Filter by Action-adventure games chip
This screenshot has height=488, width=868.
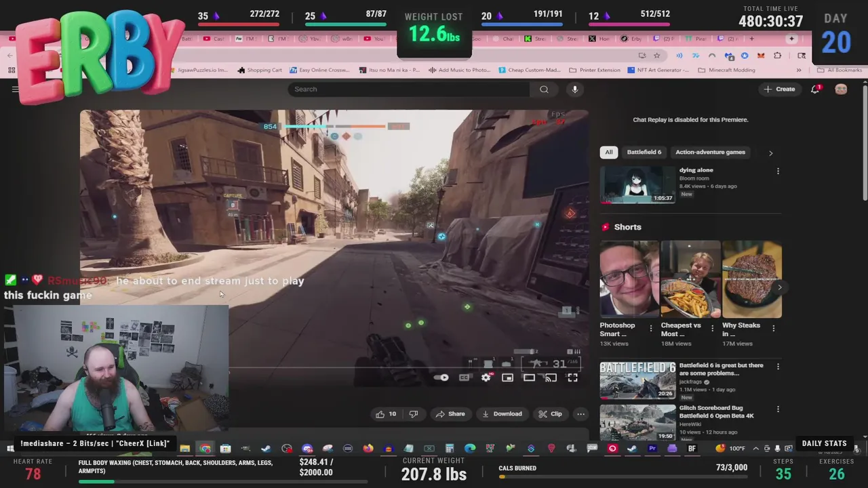pos(710,152)
